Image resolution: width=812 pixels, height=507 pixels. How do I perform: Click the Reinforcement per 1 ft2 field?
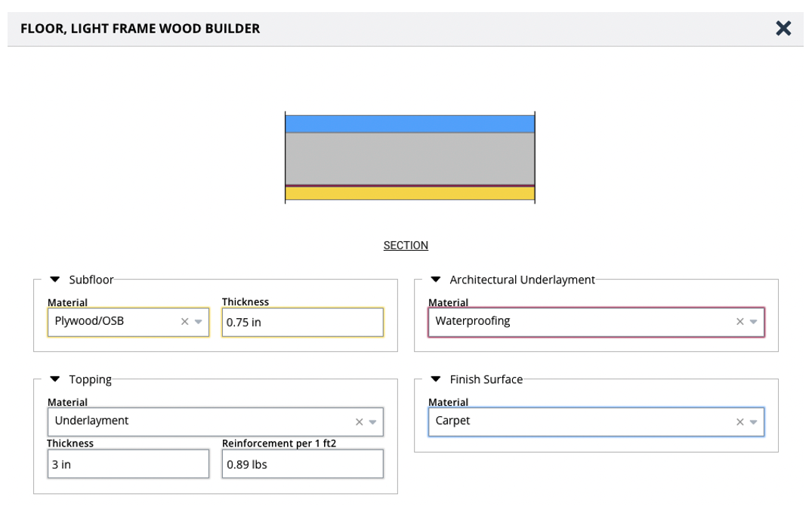tap(302, 465)
